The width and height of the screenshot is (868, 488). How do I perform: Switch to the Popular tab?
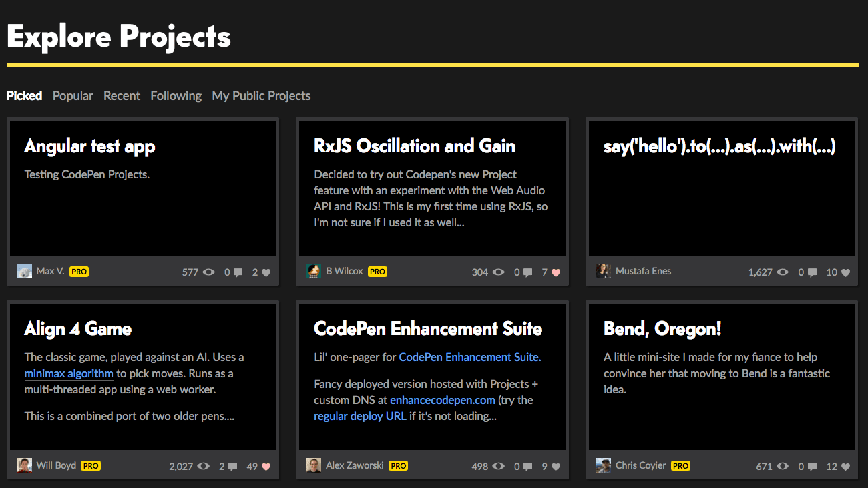coord(72,95)
